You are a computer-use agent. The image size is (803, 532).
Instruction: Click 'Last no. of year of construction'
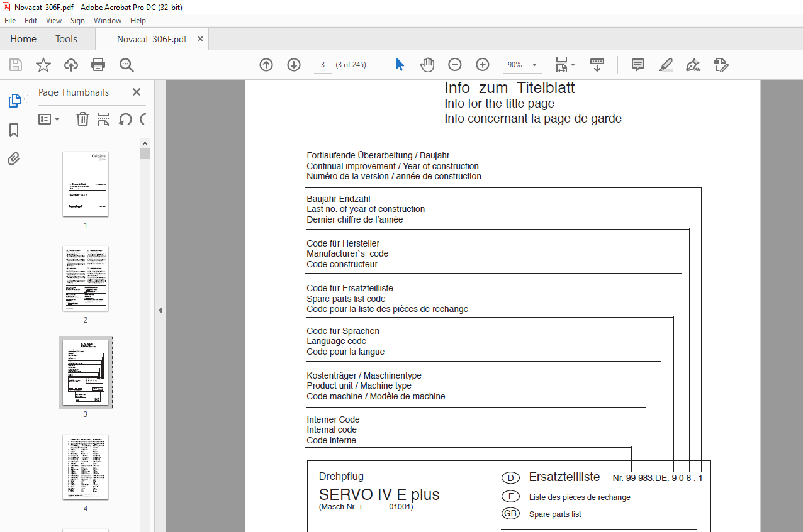(x=366, y=209)
